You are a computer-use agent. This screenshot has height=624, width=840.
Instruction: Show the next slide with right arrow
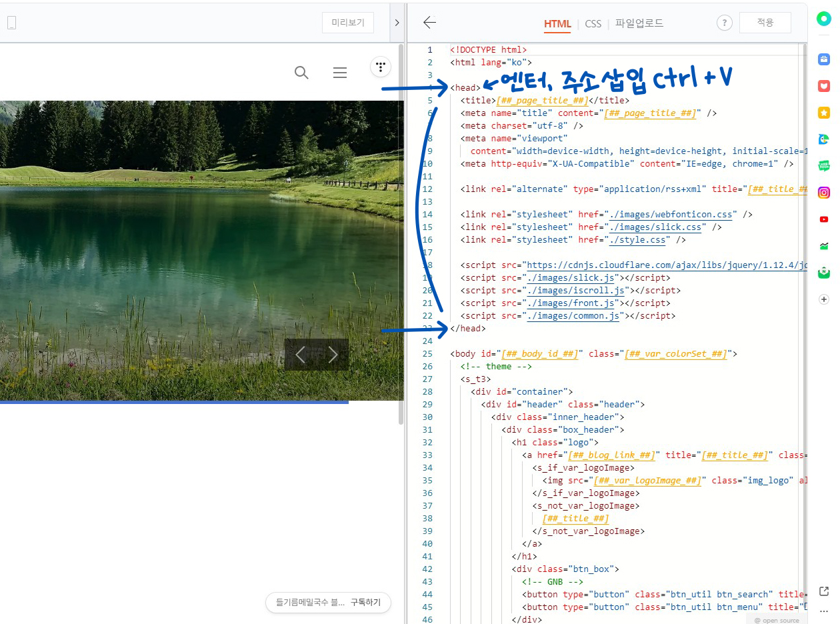point(333,355)
